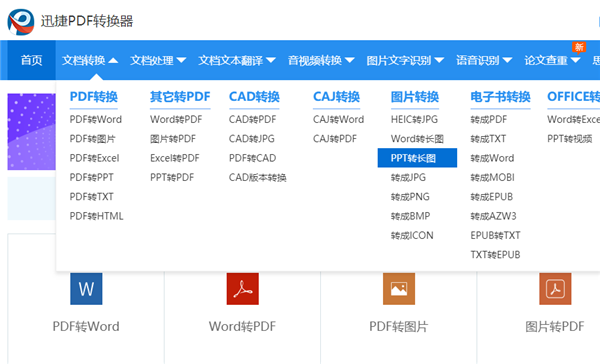Open the 图片转PDF card label
600x364 pixels.
pyautogui.click(x=555, y=326)
